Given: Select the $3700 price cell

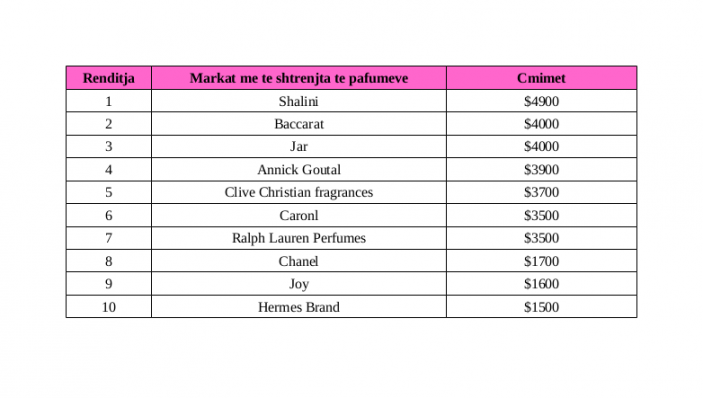Looking at the screenshot, I should (541, 192).
